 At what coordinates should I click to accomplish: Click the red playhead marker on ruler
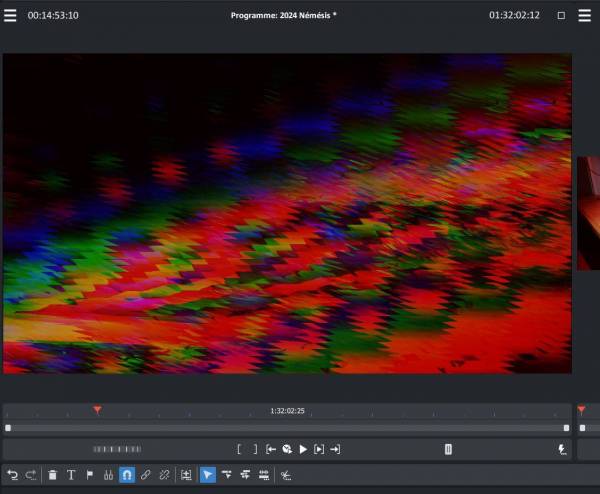pos(97,410)
